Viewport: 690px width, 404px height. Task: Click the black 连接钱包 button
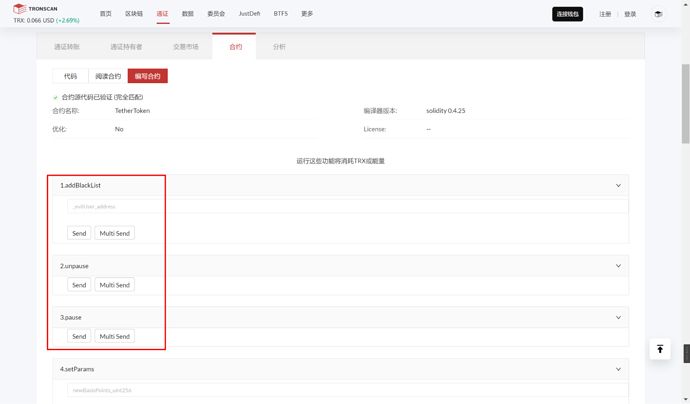click(567, 14)
